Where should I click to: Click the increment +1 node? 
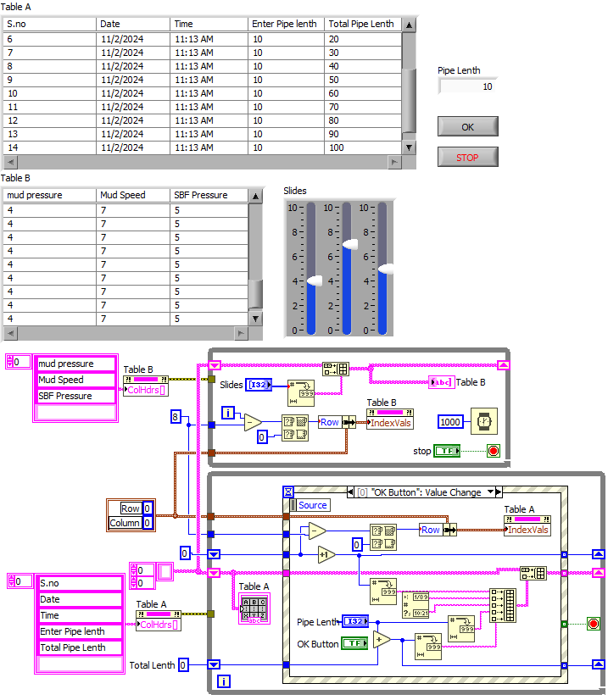[326, 555]
